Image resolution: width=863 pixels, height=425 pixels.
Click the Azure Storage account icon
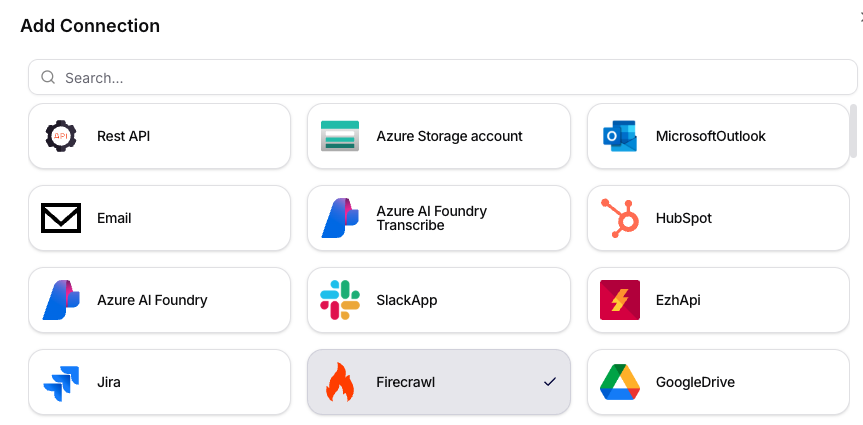coord(340,136)
